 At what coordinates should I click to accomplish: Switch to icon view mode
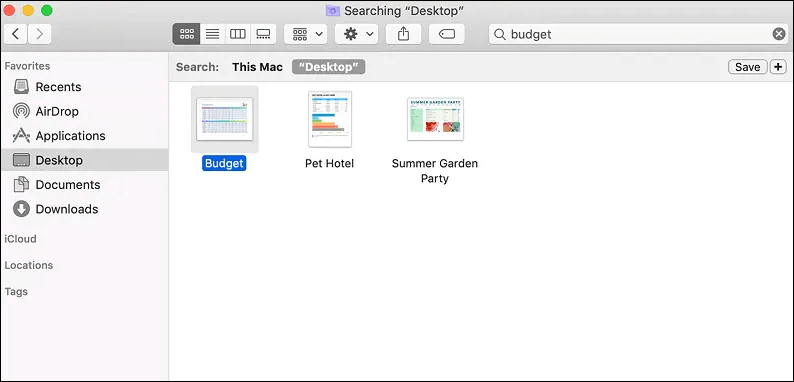tap(186, 34)
